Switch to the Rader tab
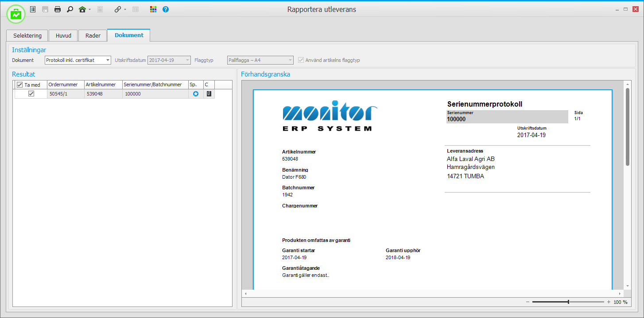This screenshot has width=644, height=318. tap(93, 35)
